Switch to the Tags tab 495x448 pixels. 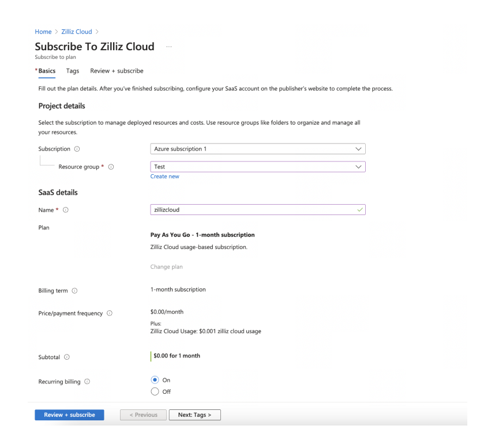[72, 71]
